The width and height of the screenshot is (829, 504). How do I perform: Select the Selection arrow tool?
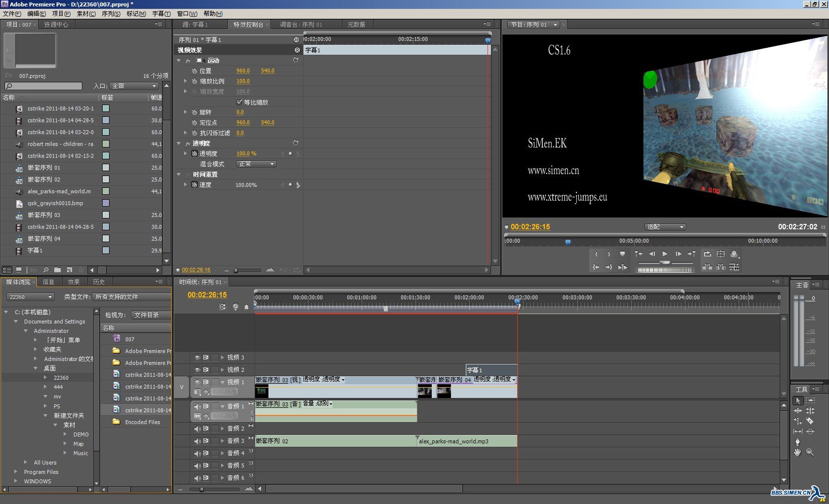(798, 401)
